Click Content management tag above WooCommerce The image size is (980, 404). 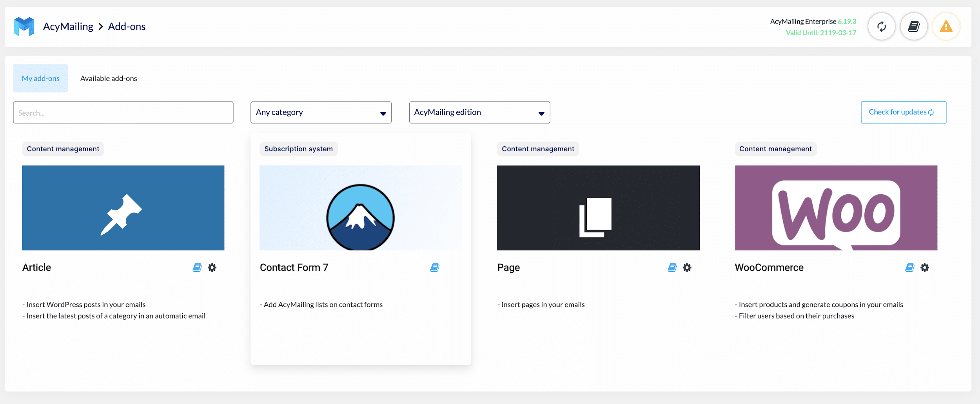tap(776, 149)
